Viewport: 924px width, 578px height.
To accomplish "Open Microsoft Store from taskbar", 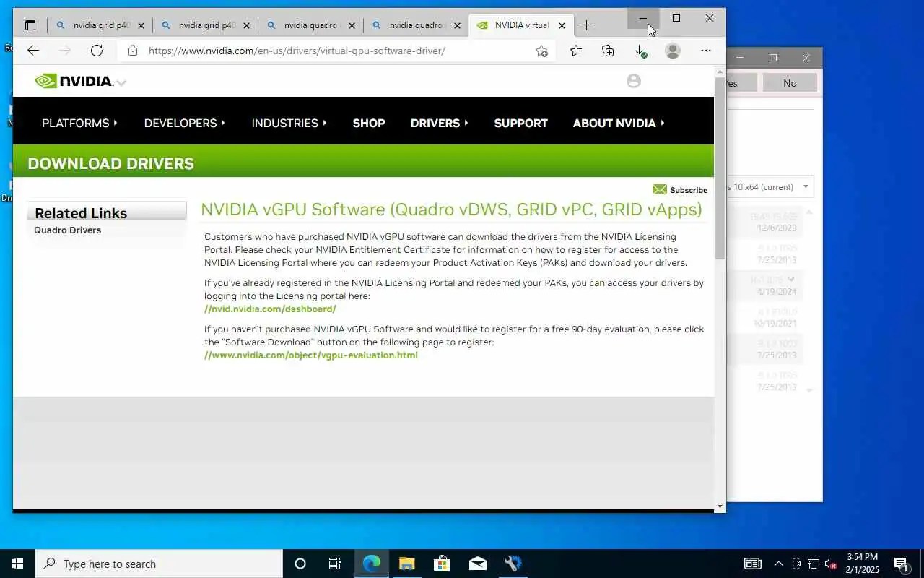I will 443,564.
